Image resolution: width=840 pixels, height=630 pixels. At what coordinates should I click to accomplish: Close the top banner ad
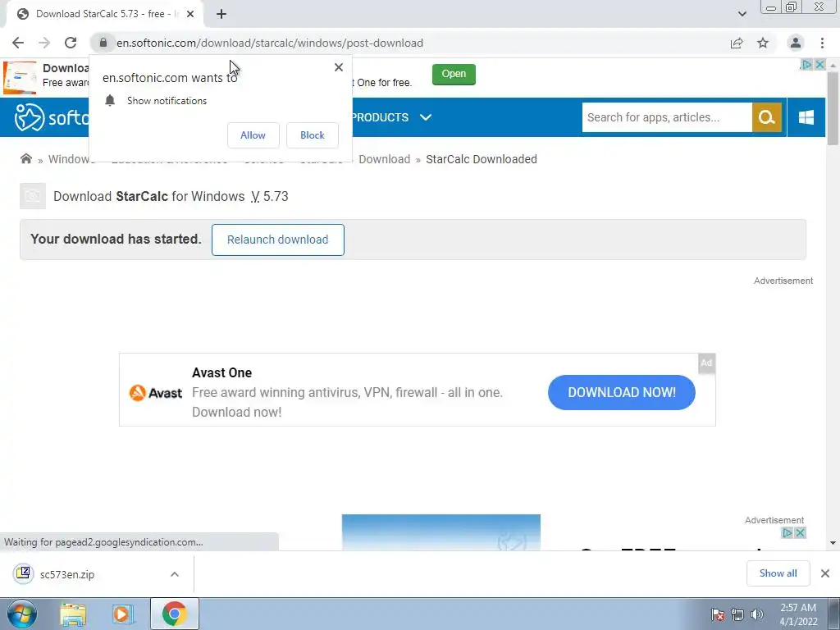(820, 64)
